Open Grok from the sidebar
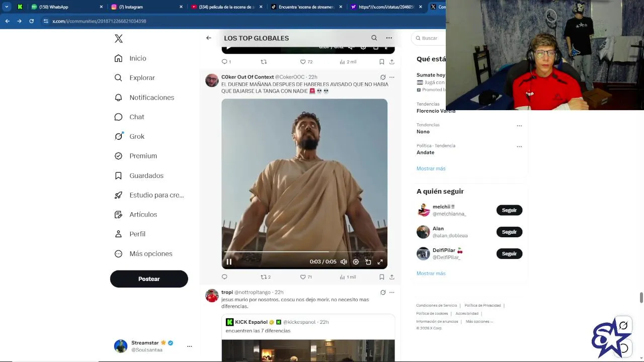This screenshot has width=644, height=362. (129, 136)
